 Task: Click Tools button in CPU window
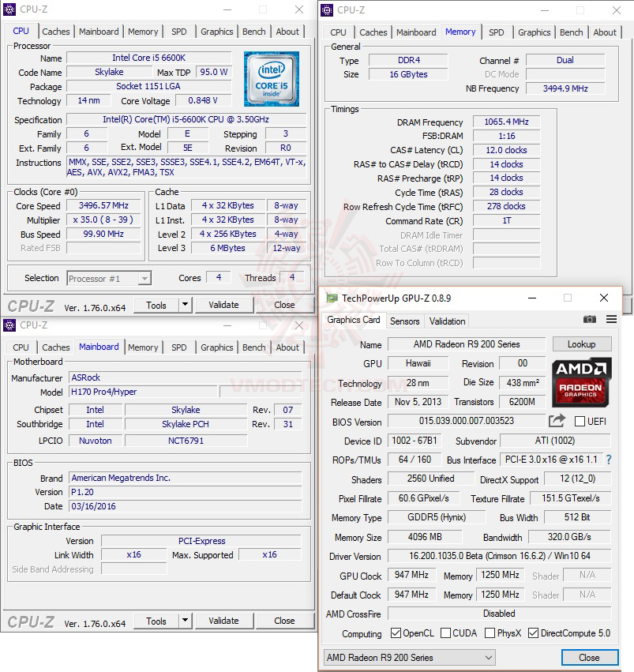[x=156, y=305]
